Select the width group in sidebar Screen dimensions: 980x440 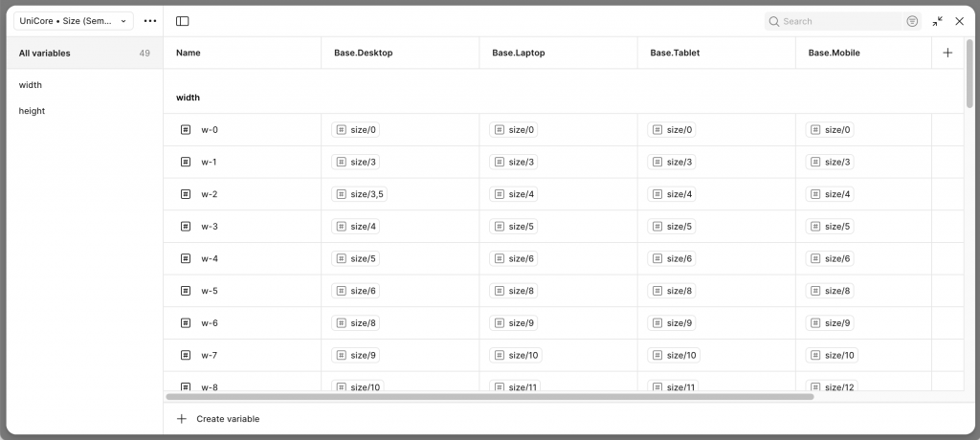pos(31,85)
